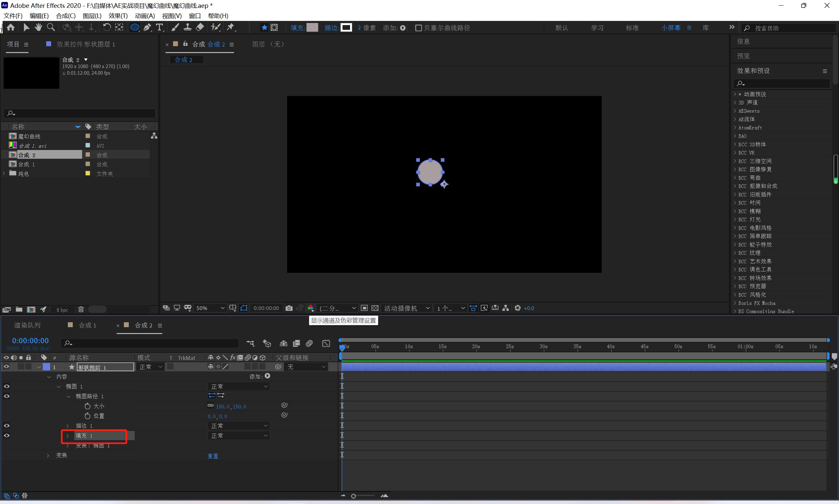The height and width of the screenshot is (504, 839).
Task: Collapse 椭圆 1 group
Action: click(x=59, y=387)
